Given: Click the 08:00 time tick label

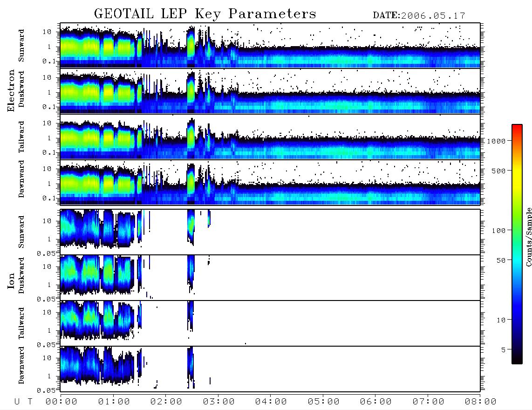Looking at the screenshot, I should [x=481, y=402].
